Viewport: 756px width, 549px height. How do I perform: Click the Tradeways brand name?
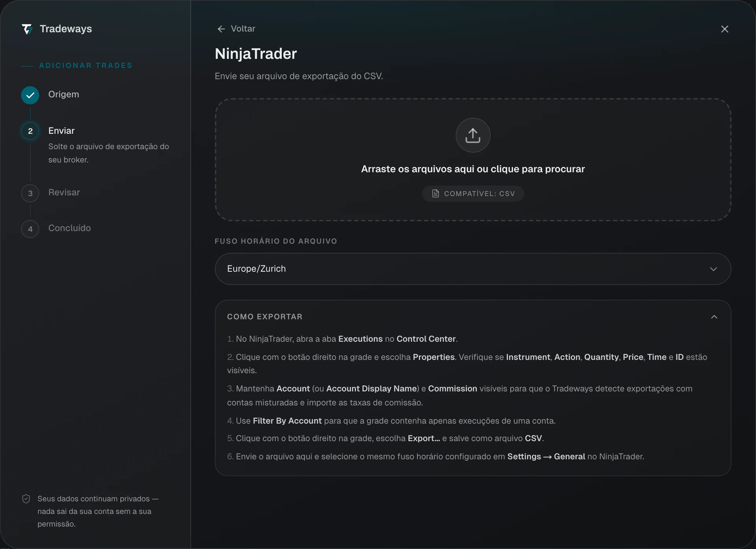pyautogui.click(x=66, y=29)
